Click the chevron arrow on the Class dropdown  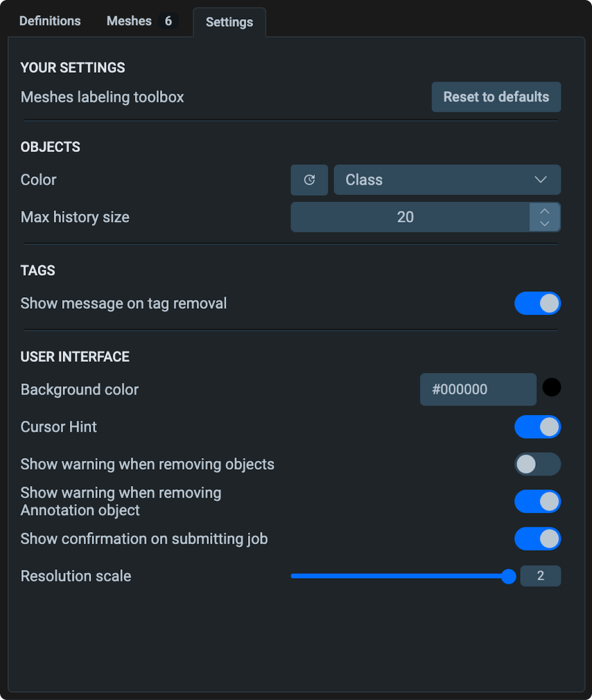(x=540, y=180)
